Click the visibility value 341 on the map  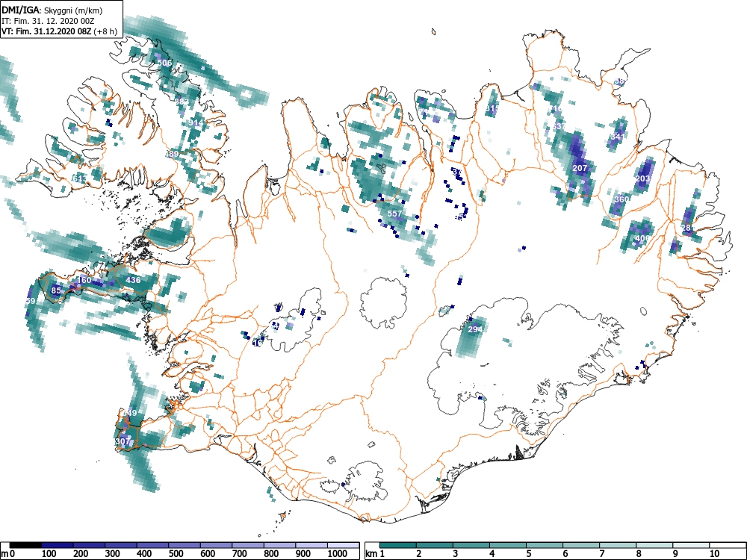618,137
